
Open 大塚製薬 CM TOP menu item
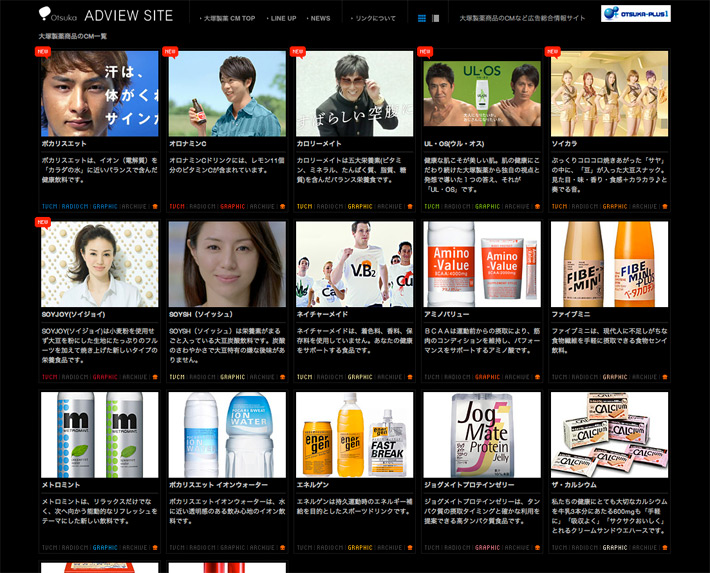coord(228,19)
